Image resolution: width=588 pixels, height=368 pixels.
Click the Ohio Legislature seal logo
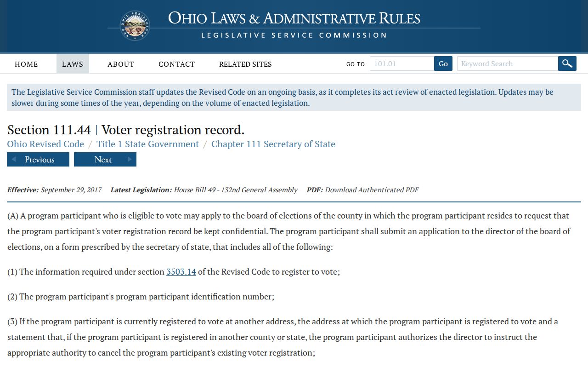[135, 26]
